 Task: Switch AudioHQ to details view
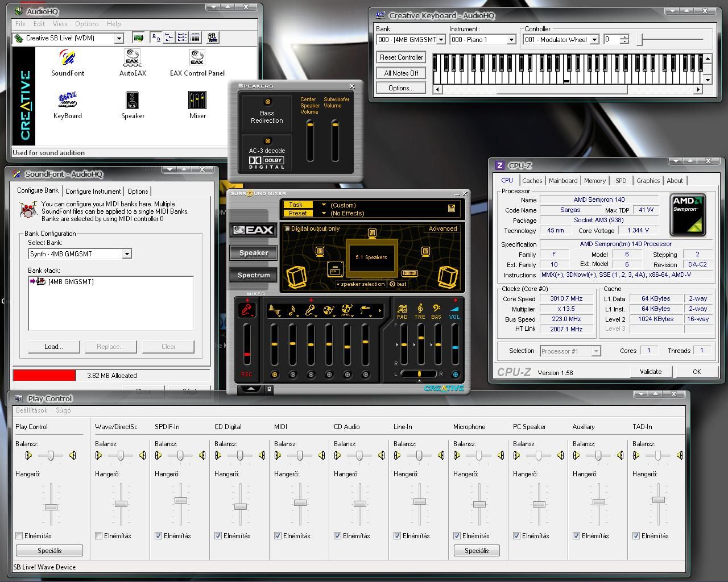click(195, 38)
